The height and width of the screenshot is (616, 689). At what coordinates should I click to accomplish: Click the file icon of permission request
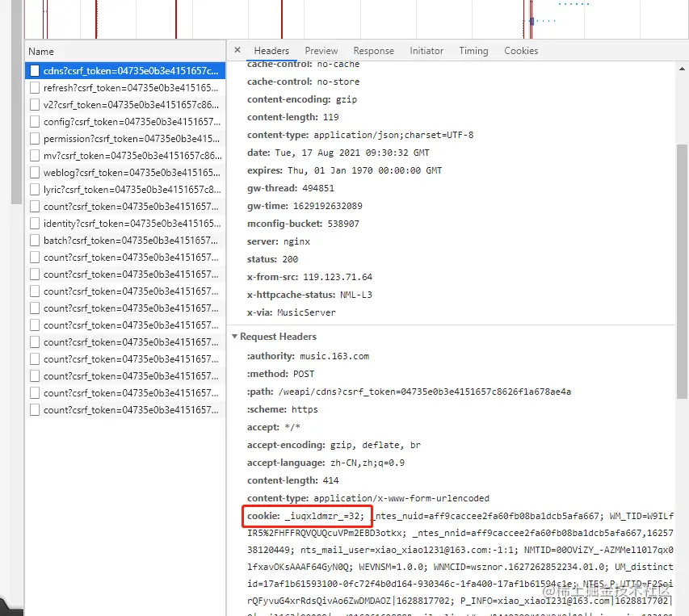[35, 139]
